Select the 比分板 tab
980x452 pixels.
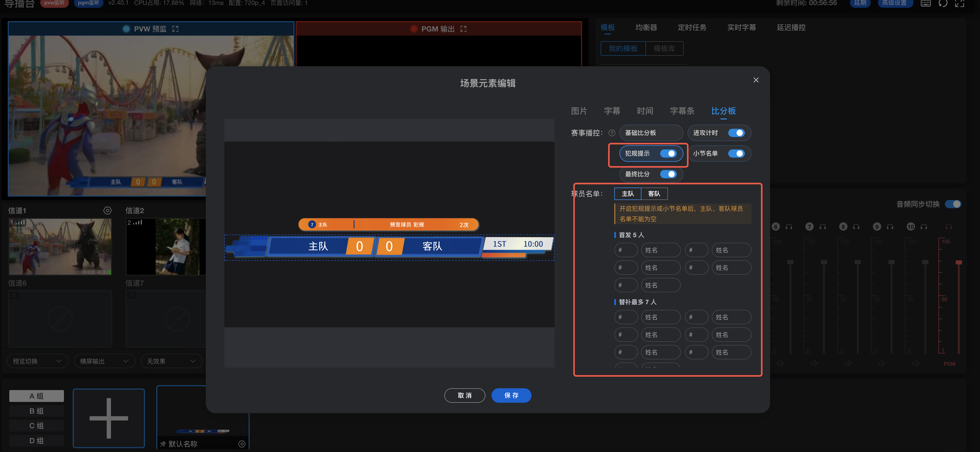pos(723,111)
